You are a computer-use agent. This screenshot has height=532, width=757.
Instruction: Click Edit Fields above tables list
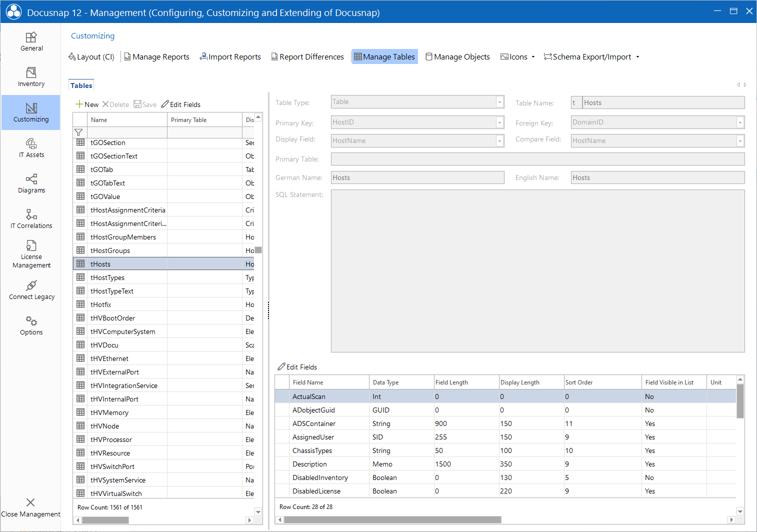click(181, 104)
